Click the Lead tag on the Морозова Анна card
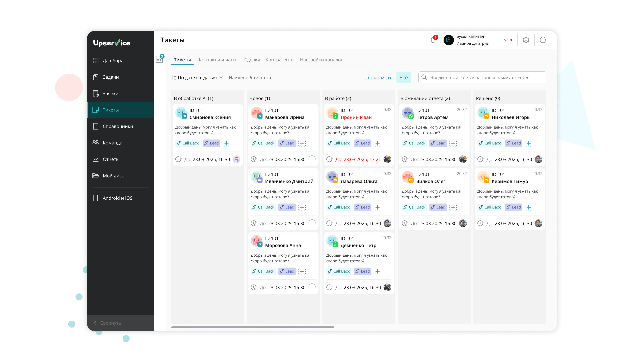The width and height of the screenshot is (644, 362). (x=287, y=271)
